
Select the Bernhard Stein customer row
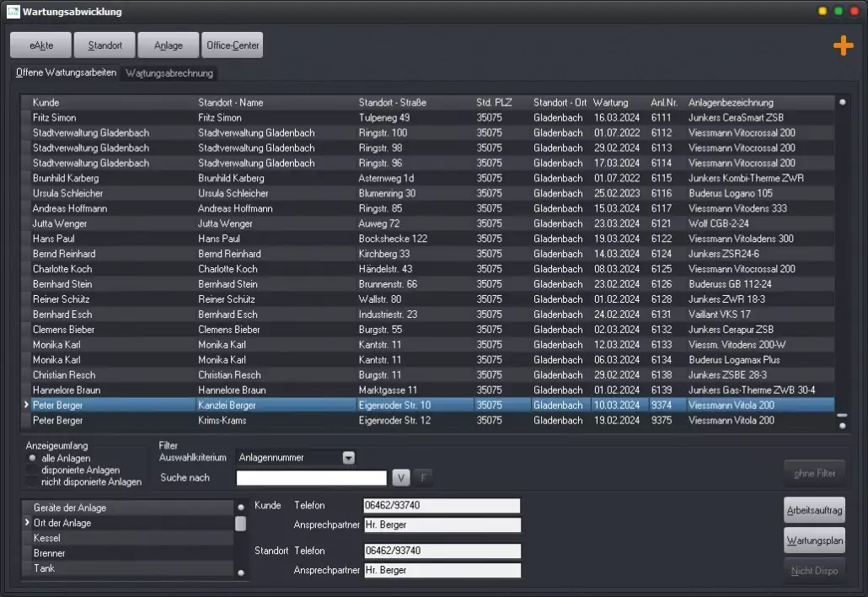[427, 284]
